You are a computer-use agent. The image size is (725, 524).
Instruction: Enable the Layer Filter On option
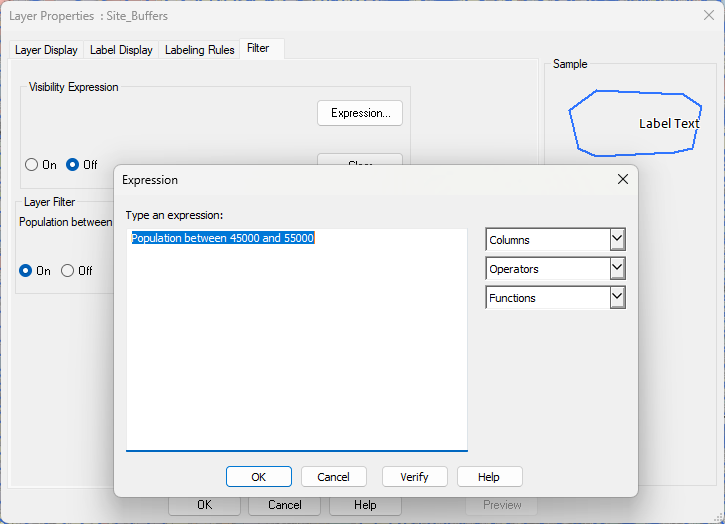tap(26, 271)
